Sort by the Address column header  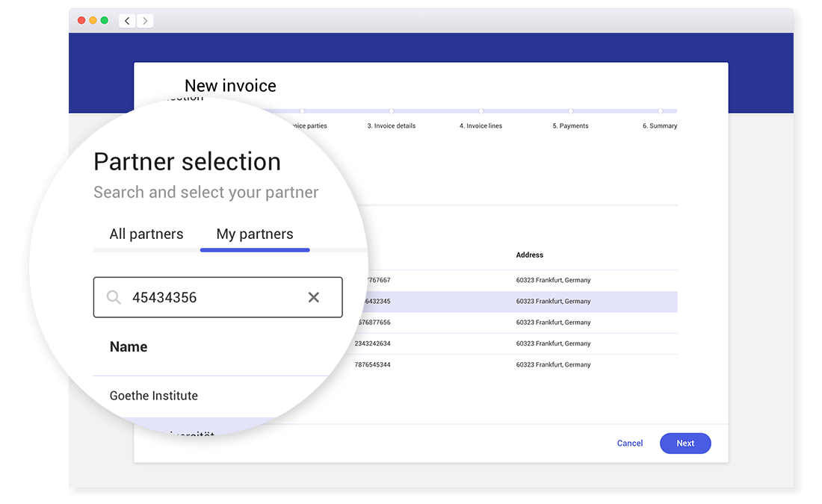[529, 255]
